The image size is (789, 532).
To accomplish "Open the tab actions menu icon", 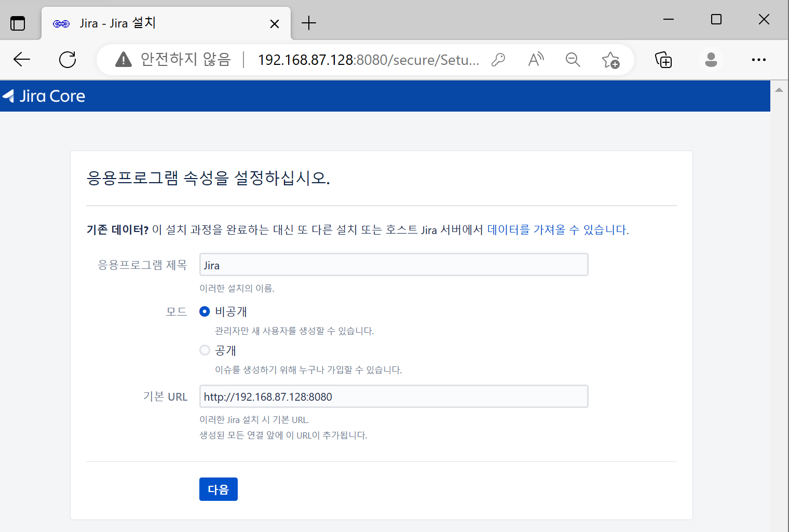I will [x=18, y=23].
